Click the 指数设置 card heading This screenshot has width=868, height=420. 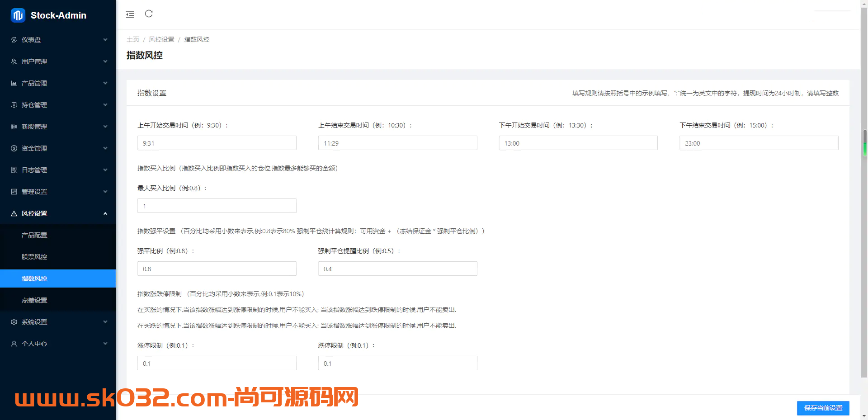[152, 93]
